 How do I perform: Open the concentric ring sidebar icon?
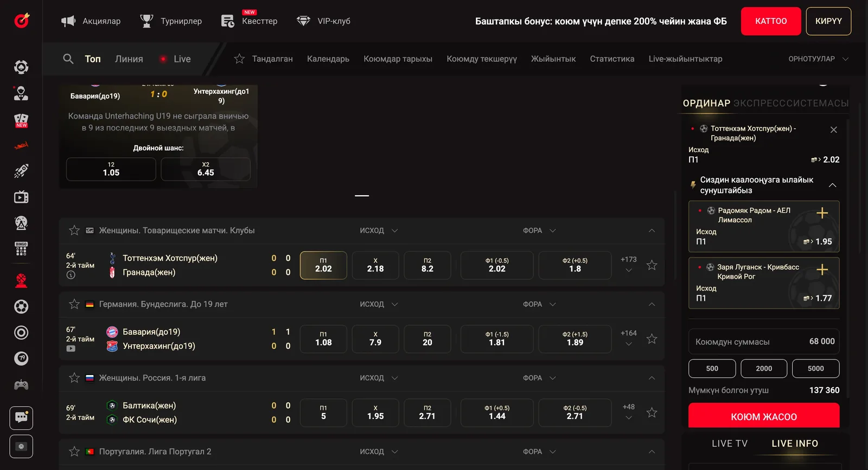click(21, 333)
